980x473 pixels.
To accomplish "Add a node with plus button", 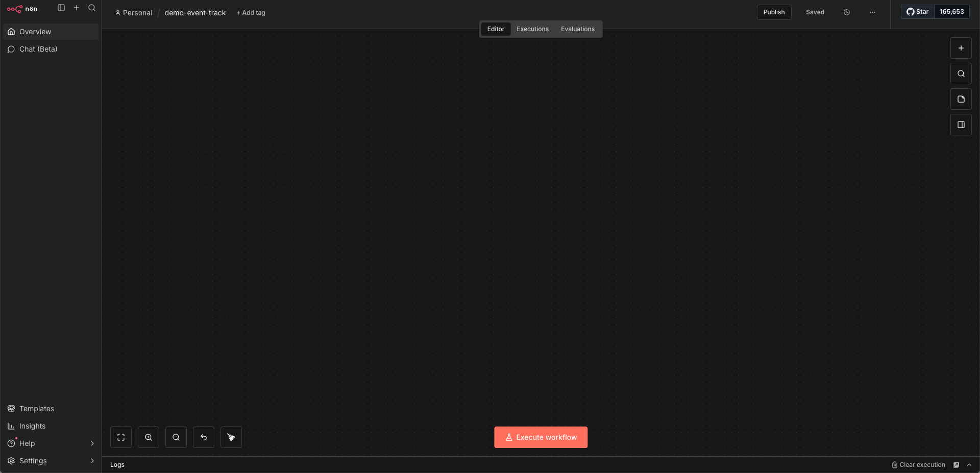I will point(961,48).
